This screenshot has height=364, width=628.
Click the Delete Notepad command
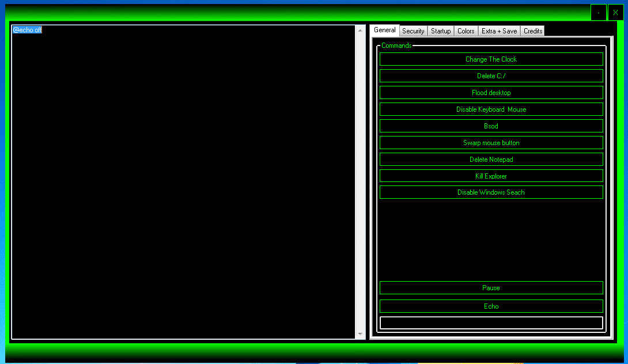pos(491,159)
